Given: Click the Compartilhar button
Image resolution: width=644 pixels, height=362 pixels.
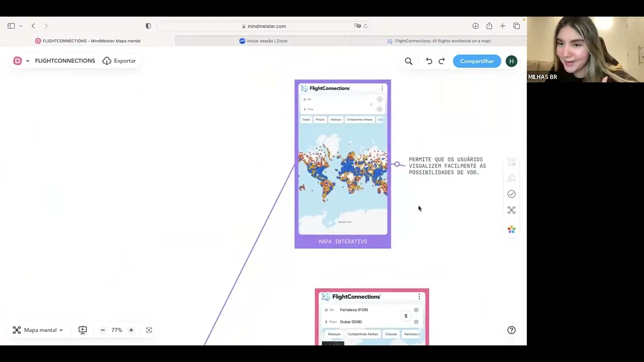Looking at the screenshot, I should 477,61.
